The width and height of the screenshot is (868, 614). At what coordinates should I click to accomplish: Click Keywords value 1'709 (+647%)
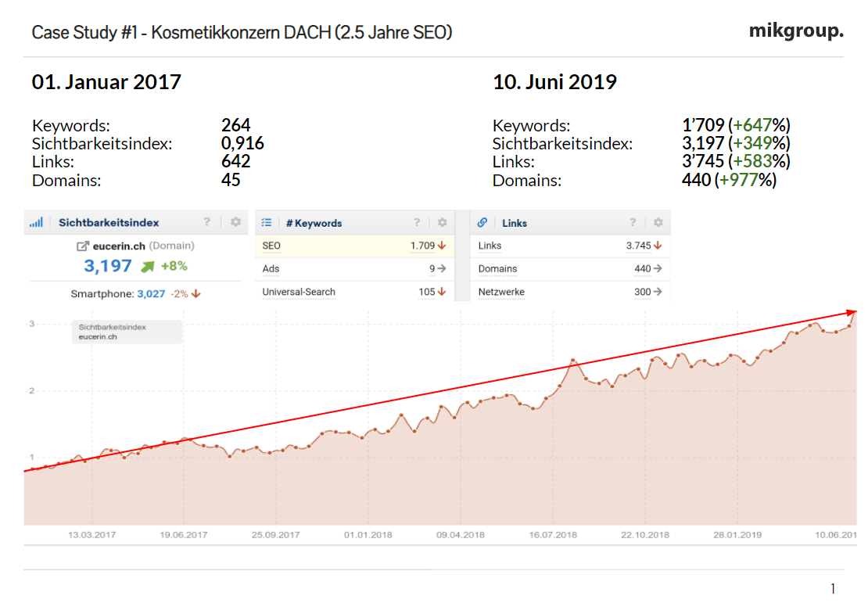736,125
